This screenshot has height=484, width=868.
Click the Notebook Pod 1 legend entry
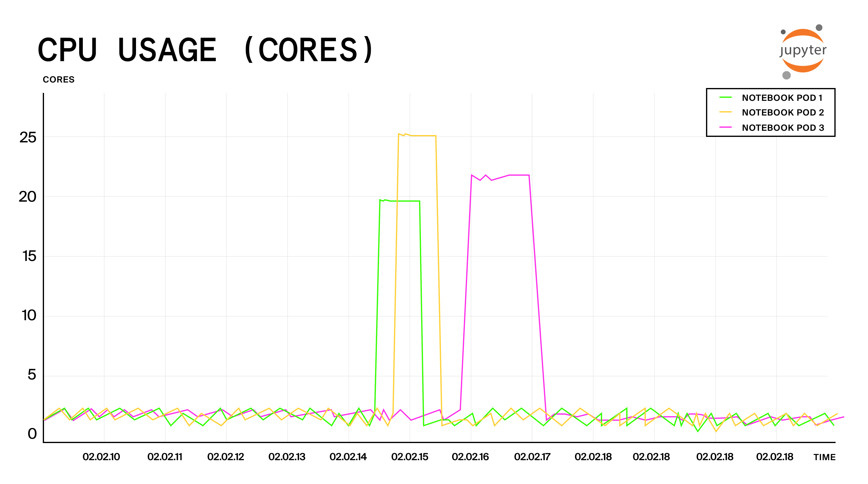[782, 98]
